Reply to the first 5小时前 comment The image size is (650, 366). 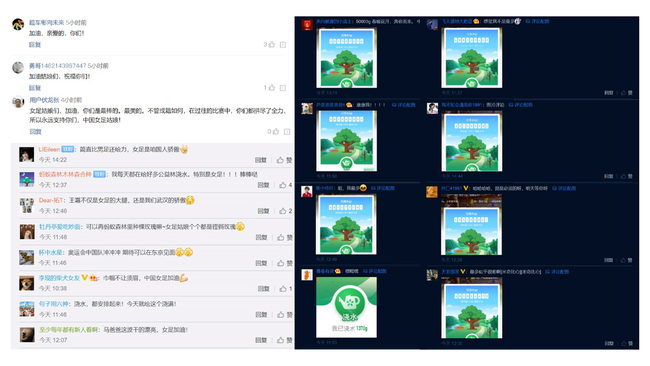[x=35, y=44]
